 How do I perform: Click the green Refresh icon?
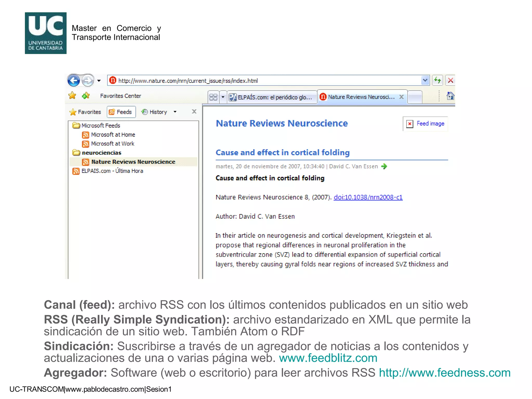[438, 81]
